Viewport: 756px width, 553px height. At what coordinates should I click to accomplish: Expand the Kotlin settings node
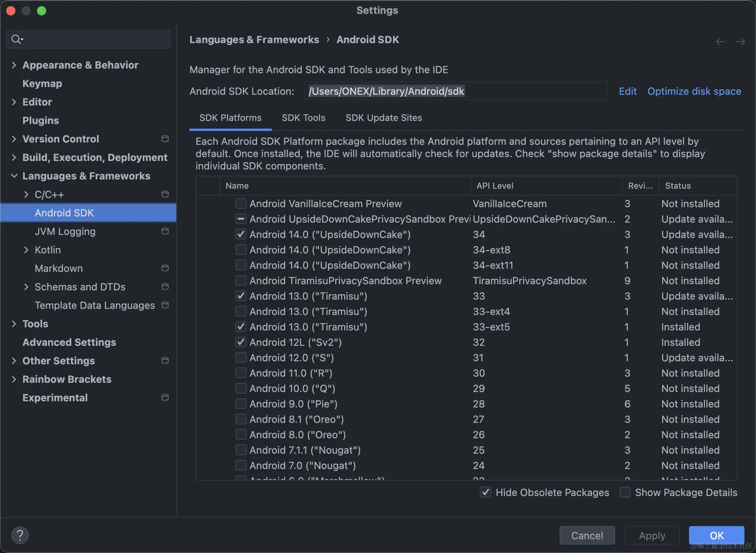click(x=26, y=250)
